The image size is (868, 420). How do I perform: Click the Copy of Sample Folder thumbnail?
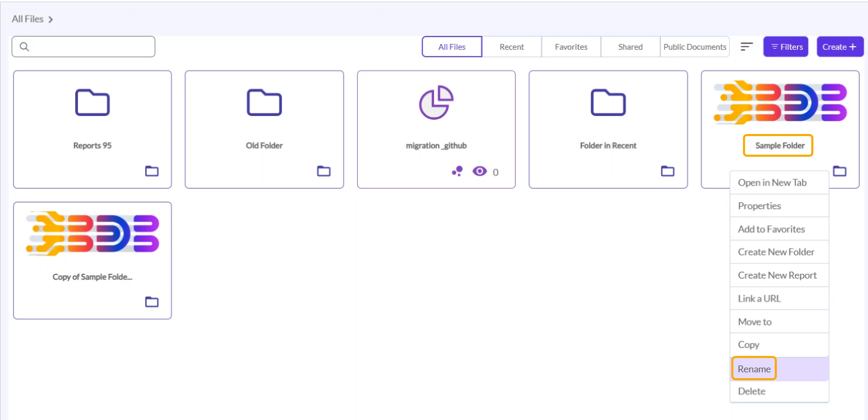[93, 234]
